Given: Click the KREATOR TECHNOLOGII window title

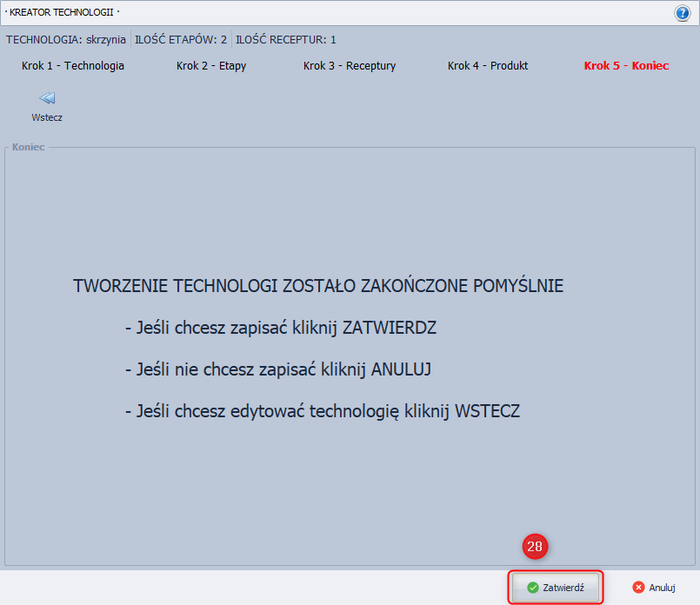Looking at the screenshot, I should tap(63, 13).
